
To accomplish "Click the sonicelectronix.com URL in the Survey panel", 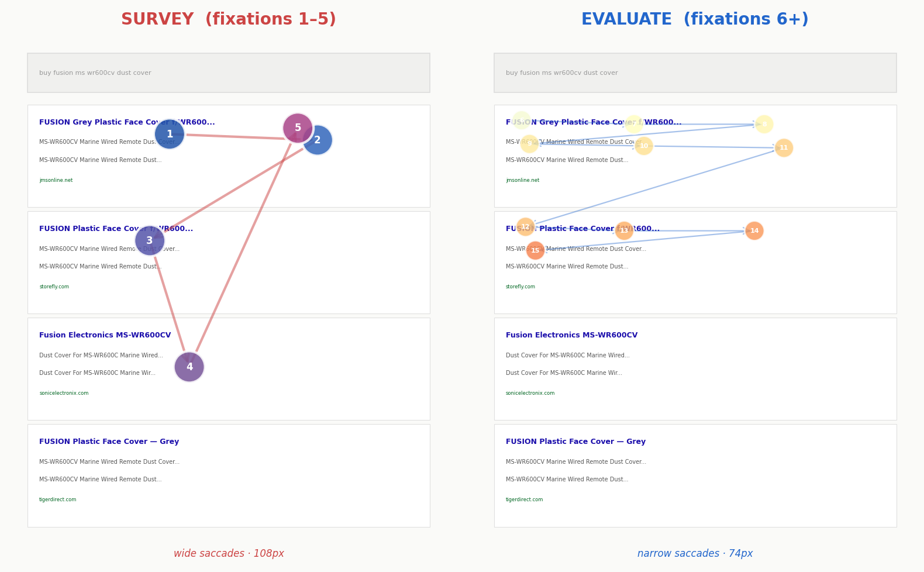I will (x=64, y=394).
